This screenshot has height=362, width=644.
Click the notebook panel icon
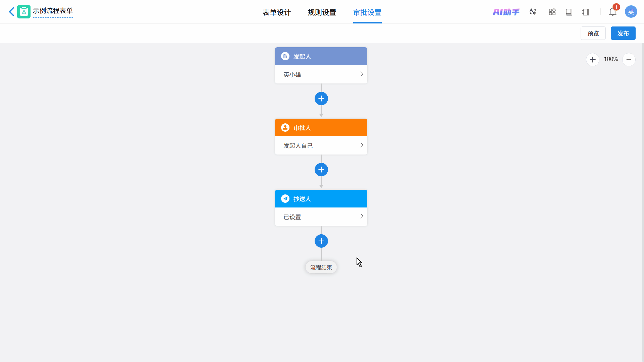click(x=586, y=12)
